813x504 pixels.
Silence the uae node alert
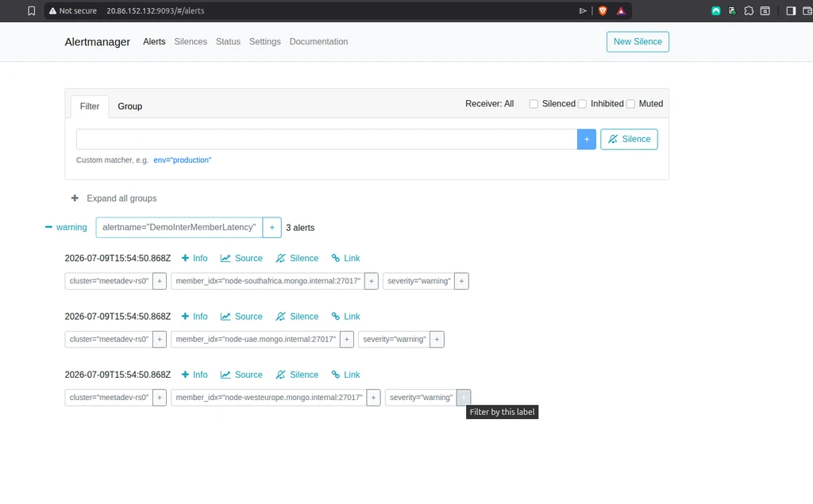(297, 317)
